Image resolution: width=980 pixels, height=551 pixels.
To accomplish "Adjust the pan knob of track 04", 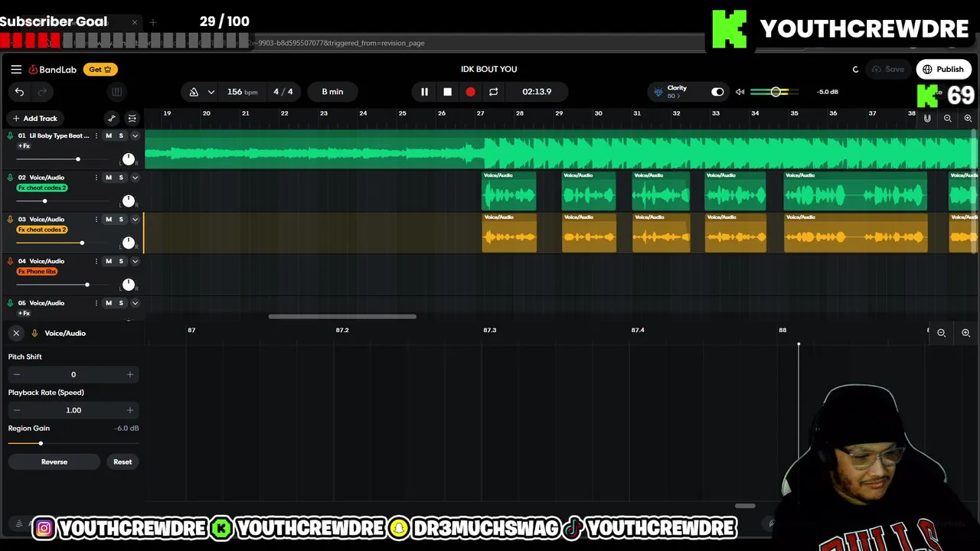I will pyautogui.click(x=128, y=285).
